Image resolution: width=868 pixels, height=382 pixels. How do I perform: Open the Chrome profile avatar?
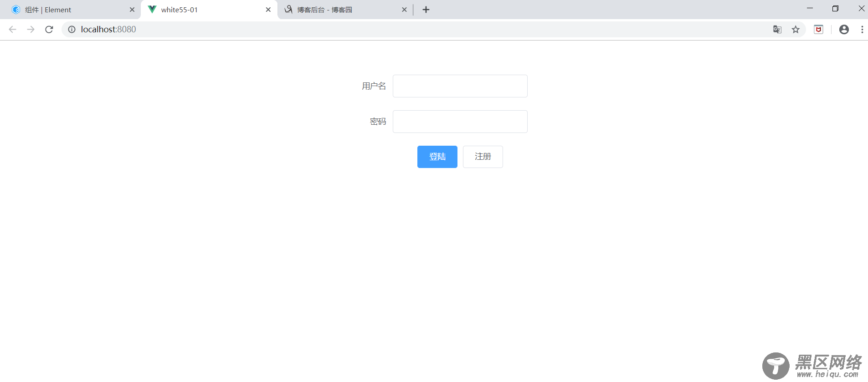(x=844, y=30)
